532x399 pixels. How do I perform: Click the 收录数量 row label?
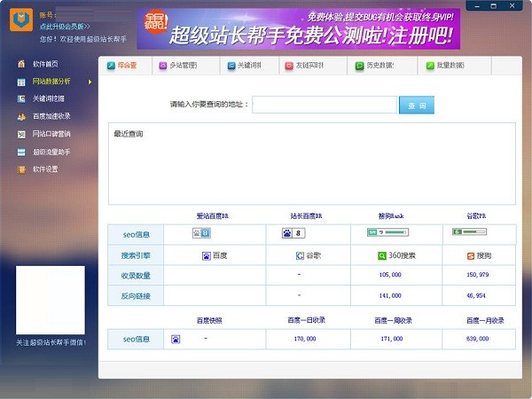point(136,276)
